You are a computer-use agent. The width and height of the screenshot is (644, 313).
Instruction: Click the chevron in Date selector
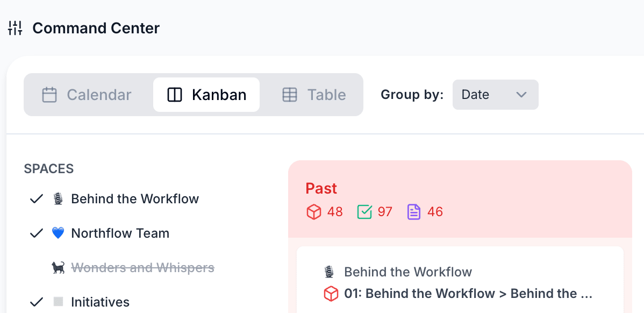pyautogui.click(x=521, y=95)
